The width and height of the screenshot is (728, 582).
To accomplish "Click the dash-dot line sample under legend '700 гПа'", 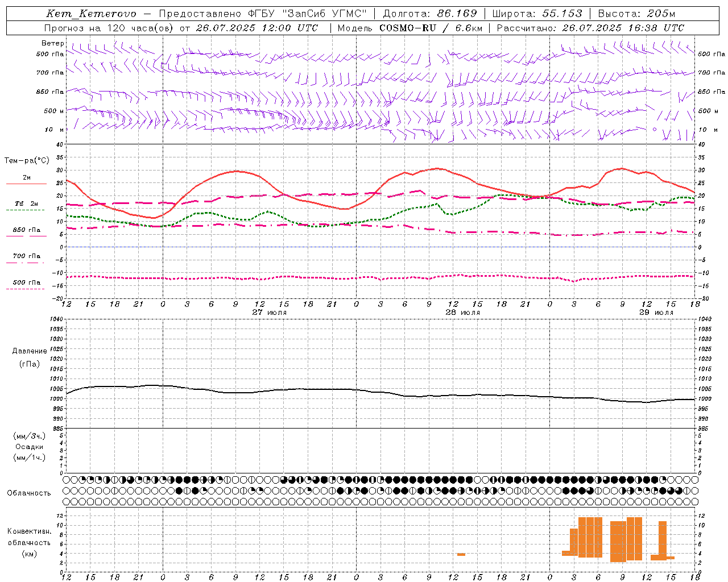I will 26,263.
